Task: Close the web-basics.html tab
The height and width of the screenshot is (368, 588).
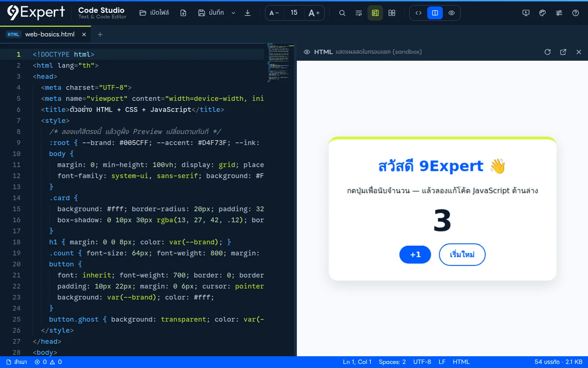Action: [84, 34]
